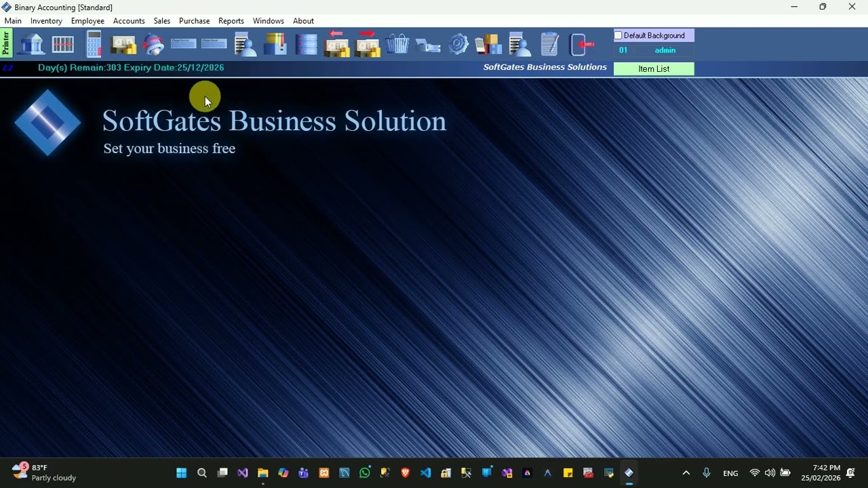Viewport: 868px width, 488px height.
Task: Open the Purchase menu
Action: pyautogui.click(x=195, y=21)
